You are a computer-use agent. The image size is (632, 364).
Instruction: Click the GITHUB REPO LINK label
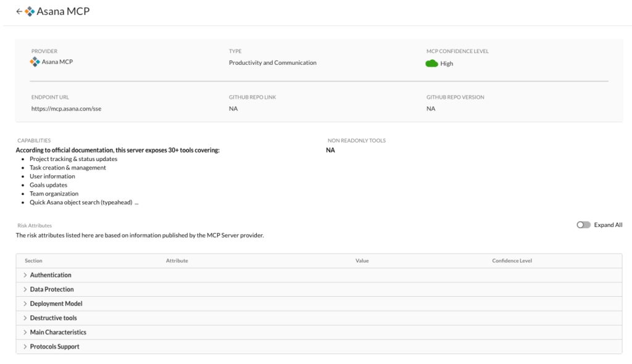click(252, 97)
